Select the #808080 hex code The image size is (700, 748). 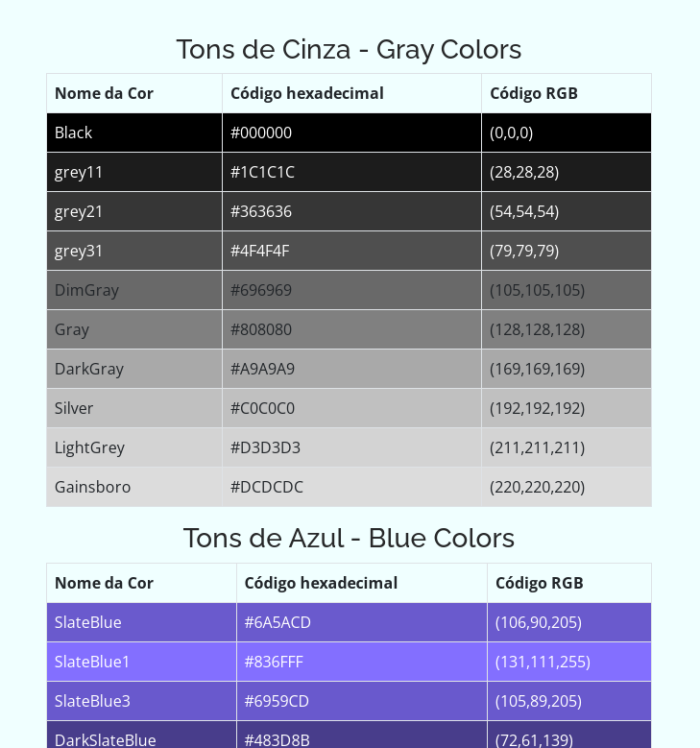pyautogui.click(x=261, y=329)
